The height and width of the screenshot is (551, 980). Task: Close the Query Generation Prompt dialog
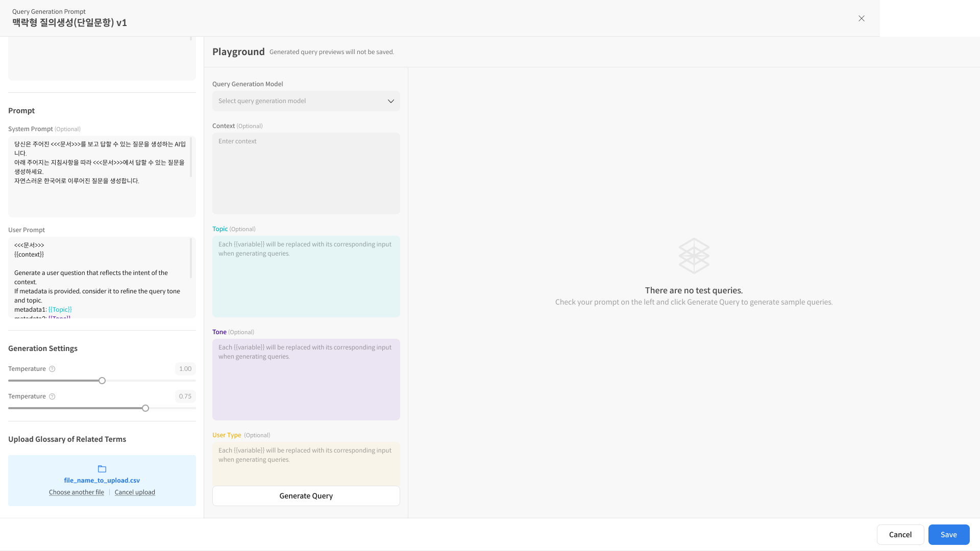click(x=862, y=18)
